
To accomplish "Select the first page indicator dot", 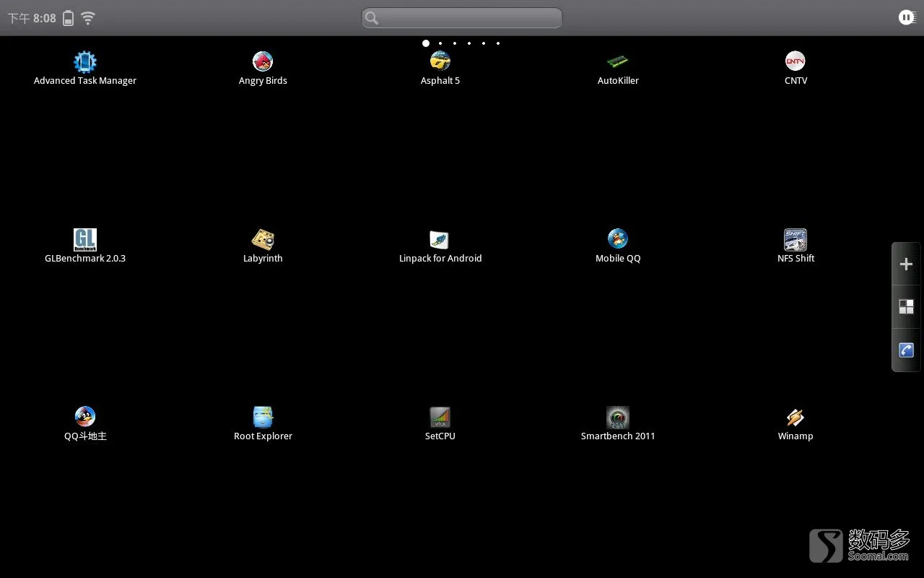I will pos(426,43).
